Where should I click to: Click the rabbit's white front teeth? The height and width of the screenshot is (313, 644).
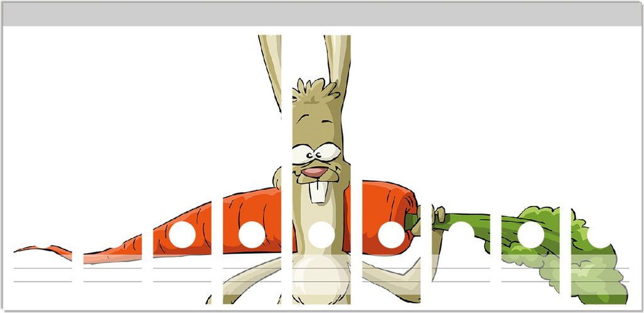(319, 191)
